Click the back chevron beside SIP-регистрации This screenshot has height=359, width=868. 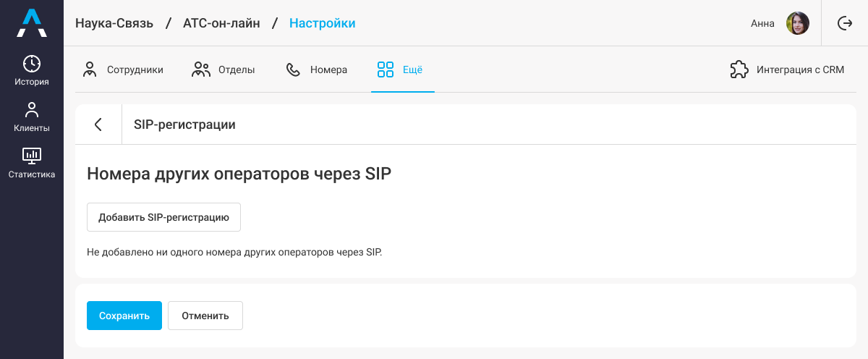pyautogui.click(x=98, y=124)
